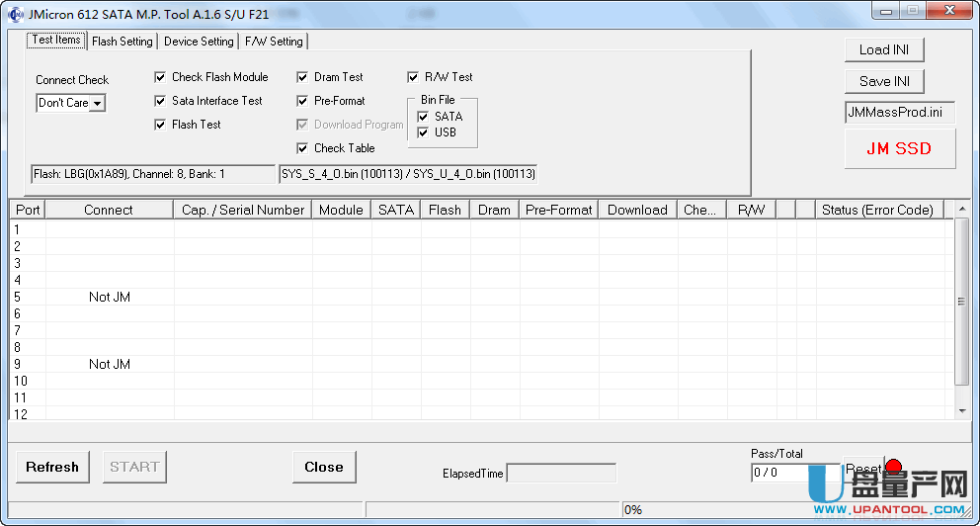Open the Device Setting tab
This screenshot has width=980, height=526.
(199, 42)
